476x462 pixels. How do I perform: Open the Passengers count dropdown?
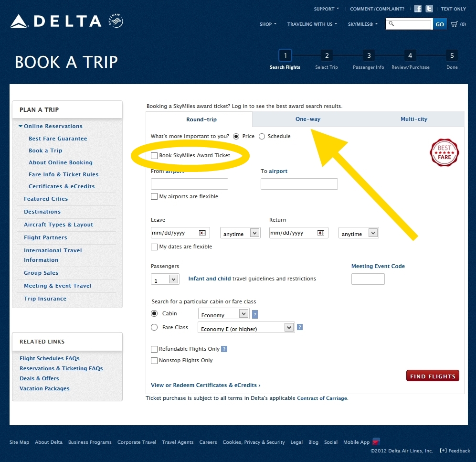coord(165,279)
